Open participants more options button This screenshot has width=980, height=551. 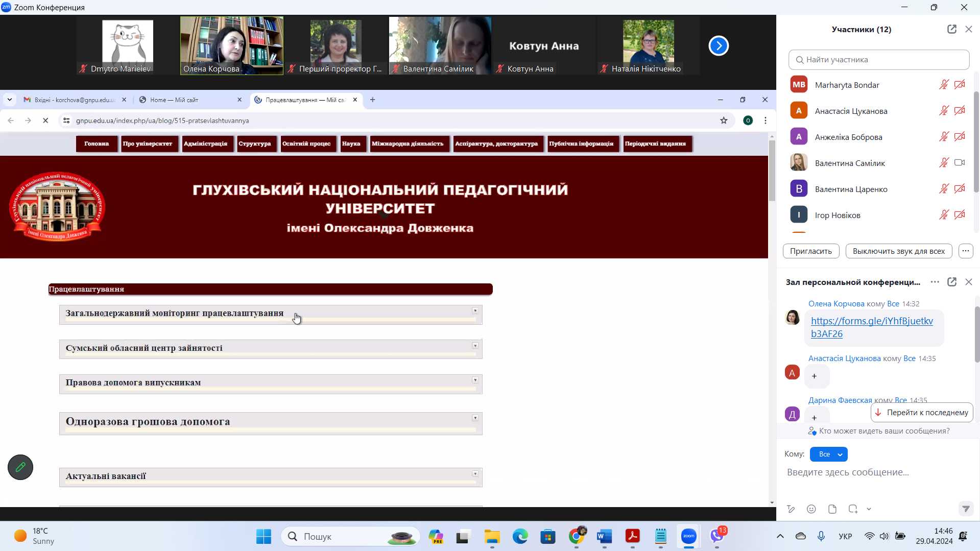click(x=966, y=251)
